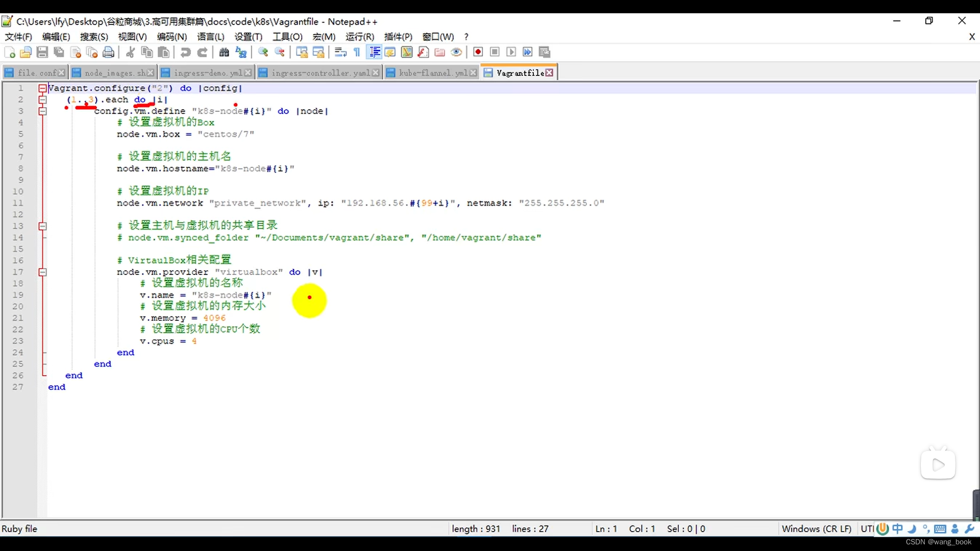Click the Cut scissors icon
The width and height of the screenshot is (980, 551).
coord(130,52)
